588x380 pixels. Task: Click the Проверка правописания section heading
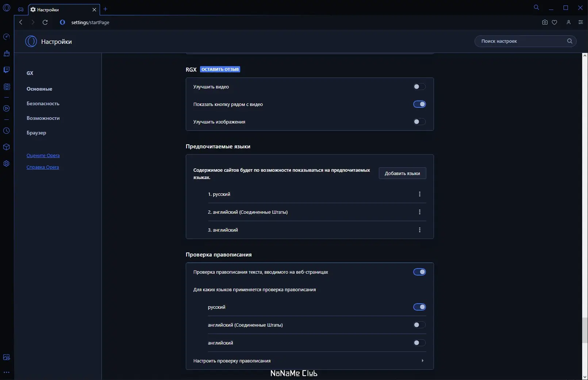click(x=219, y=255)
